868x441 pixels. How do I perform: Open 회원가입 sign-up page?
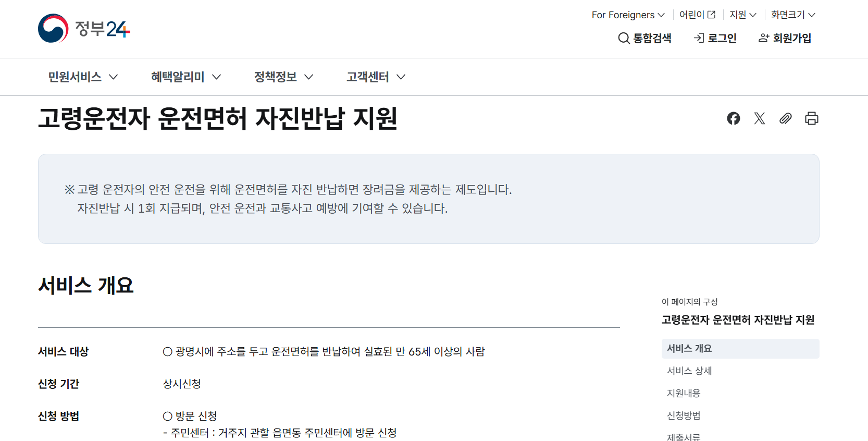(785, 38)
